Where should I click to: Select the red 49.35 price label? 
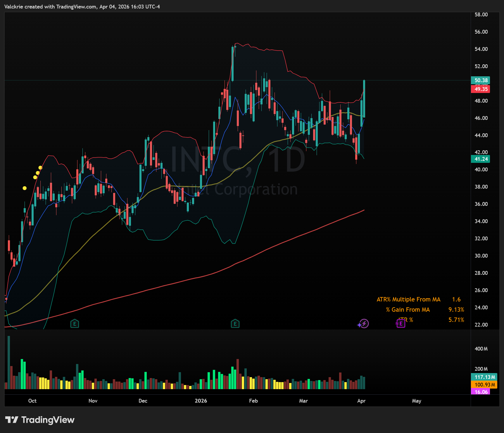point(480,89)
